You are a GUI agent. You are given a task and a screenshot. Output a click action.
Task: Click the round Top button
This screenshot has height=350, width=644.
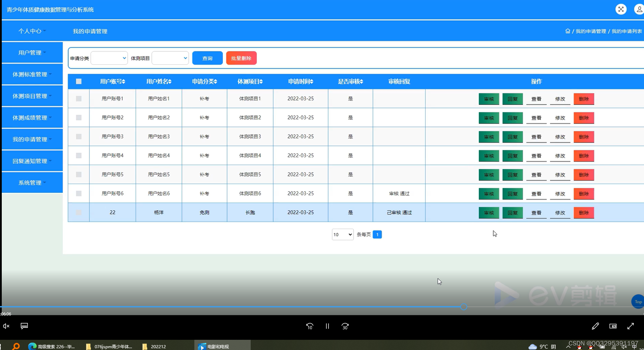coord(638,302)
